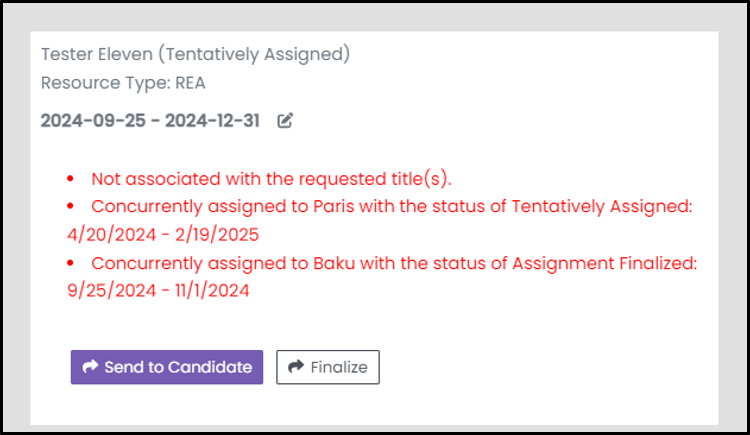The image size is (750, 435).
Task: Click 'Assignment Finalized' status in Baku warning
Action: coord(604,263)
